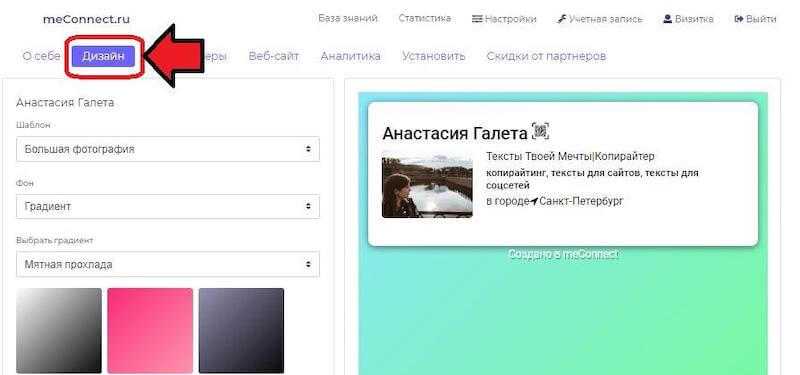
Task: Select the Дизайн tab
Action: [104, 56]
